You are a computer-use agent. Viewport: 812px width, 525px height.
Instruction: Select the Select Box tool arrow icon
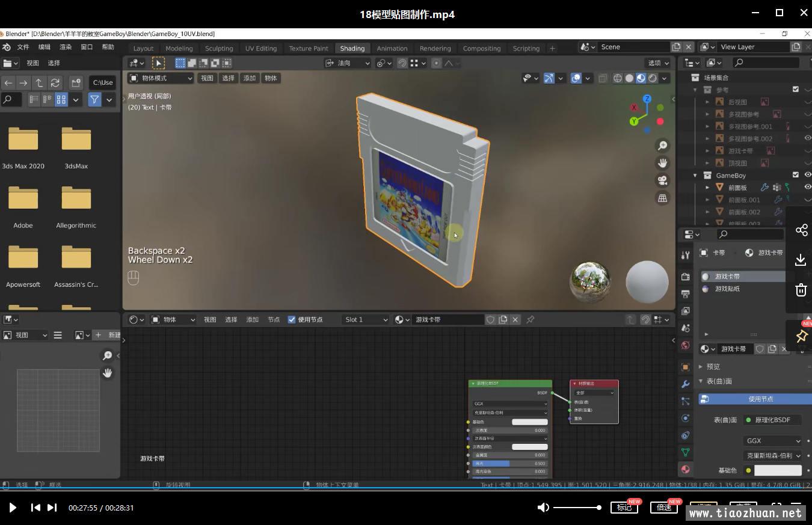point(158,63)
